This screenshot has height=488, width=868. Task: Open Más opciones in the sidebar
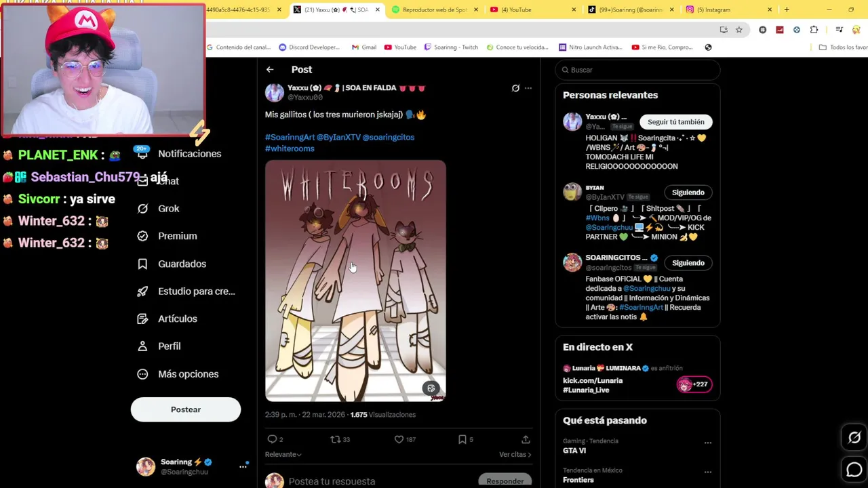point(178,374)
